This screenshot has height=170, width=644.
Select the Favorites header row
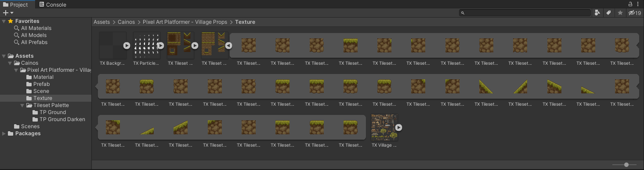coord(46,21)
